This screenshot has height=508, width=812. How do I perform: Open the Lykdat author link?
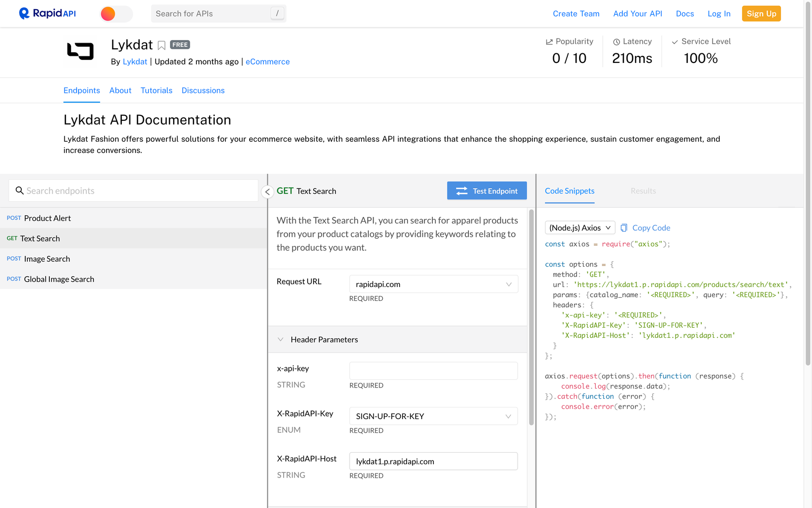click(x=135, y=61)
